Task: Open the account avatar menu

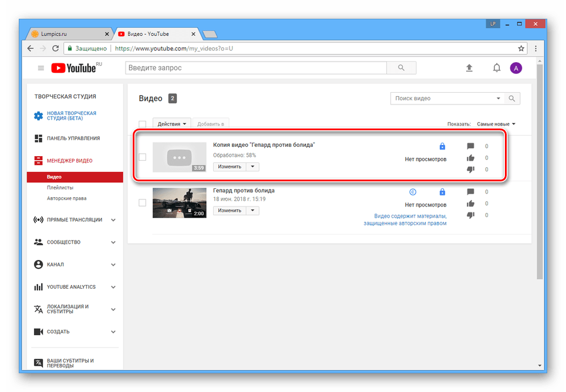Action: click(x=516, y=68)
